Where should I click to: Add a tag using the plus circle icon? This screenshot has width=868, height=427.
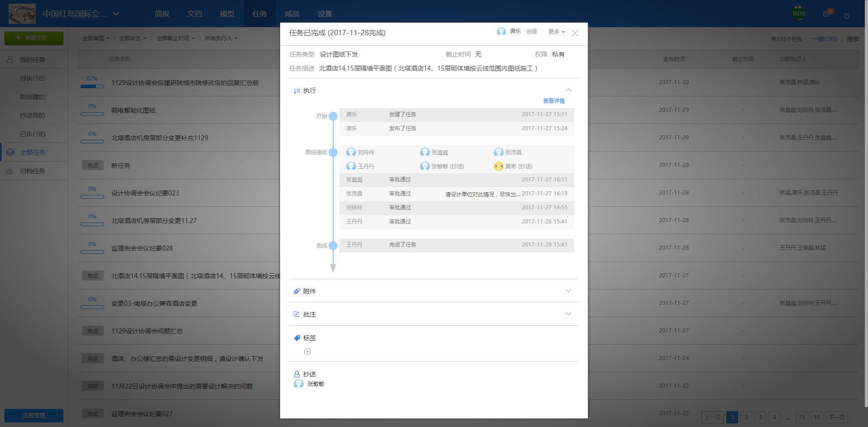tap(307, 351)
